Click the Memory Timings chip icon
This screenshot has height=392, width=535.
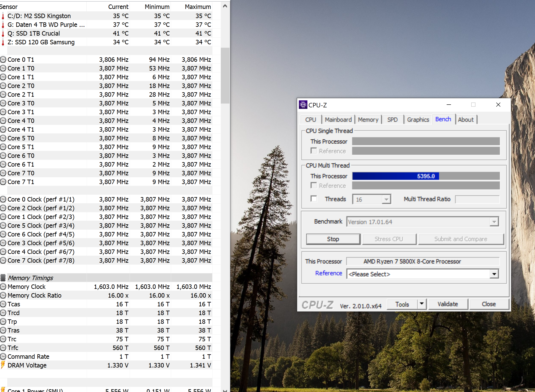(3, 278)
